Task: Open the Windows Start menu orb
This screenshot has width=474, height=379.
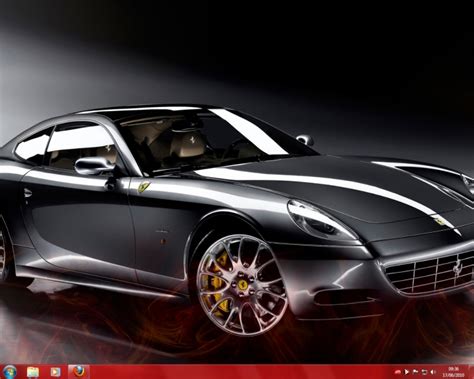Action: click(x=9, y=372)
